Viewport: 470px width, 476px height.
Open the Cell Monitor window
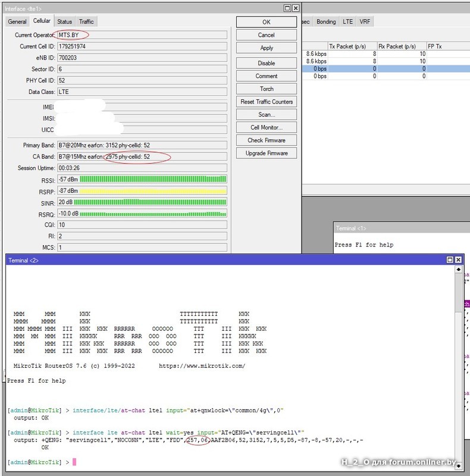pyautogui.click(x=267, y=127)
